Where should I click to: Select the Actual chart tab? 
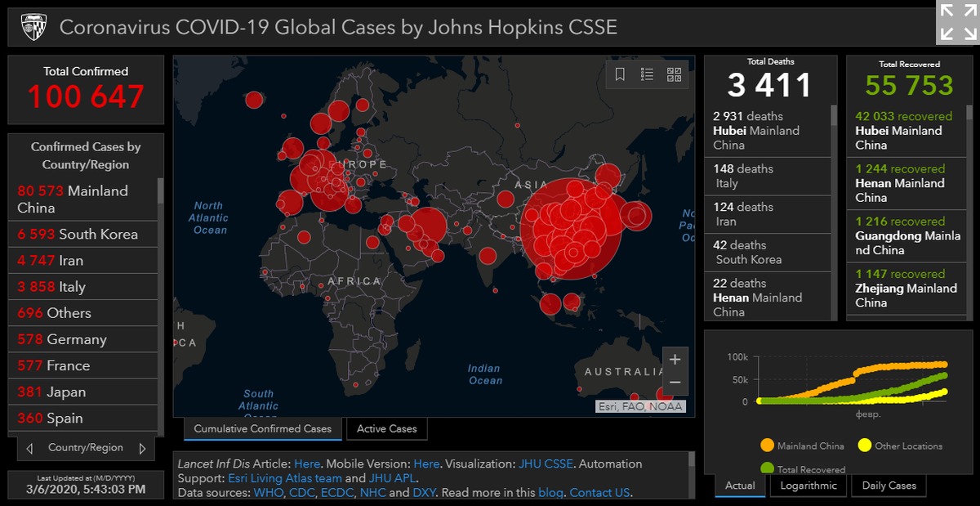click(740, 486)
